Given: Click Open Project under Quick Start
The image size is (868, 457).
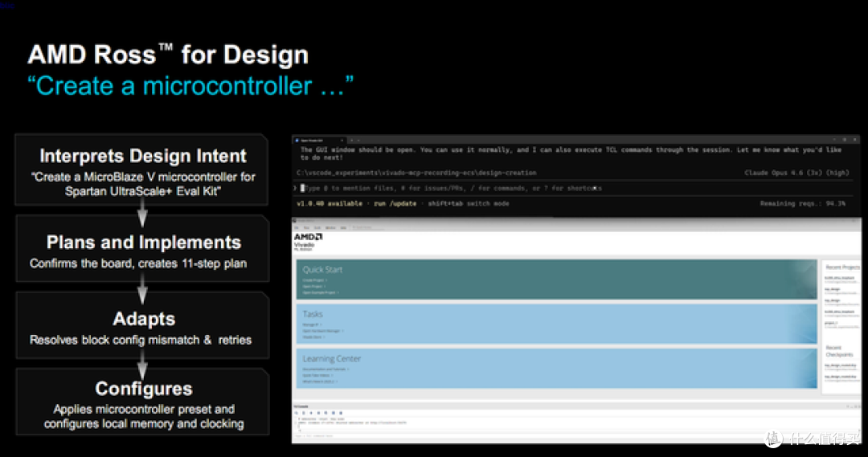Looking at the screenshot, I should click(314, 287).
